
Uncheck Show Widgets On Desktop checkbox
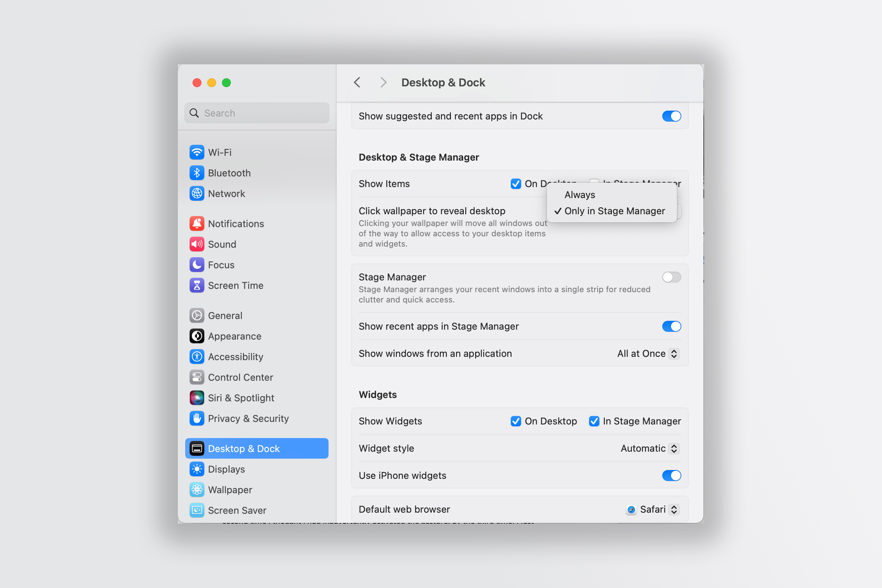(x=516, y=421)
